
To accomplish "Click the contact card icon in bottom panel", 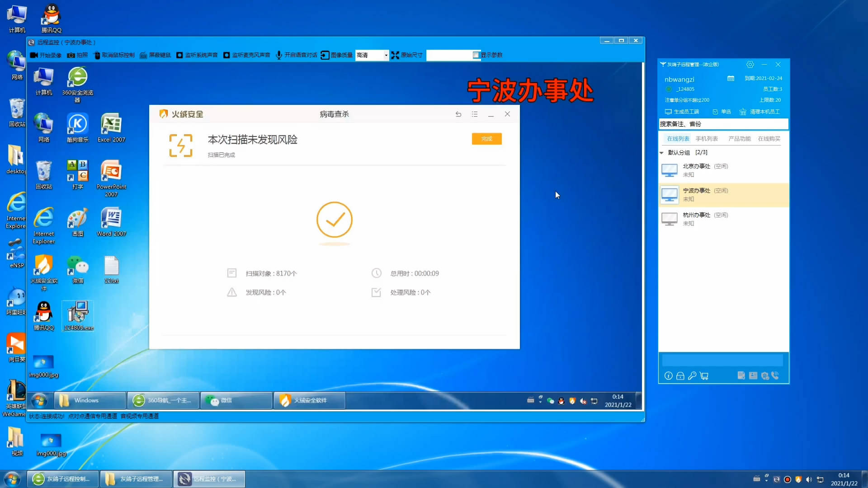I will click(x=753, y=375).
